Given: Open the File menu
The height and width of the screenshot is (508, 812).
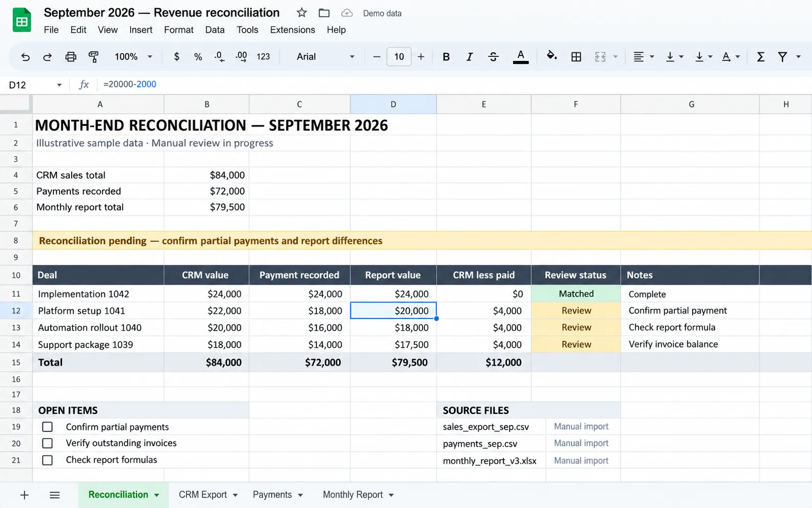Looking at the screenshot, I should 51,30.
